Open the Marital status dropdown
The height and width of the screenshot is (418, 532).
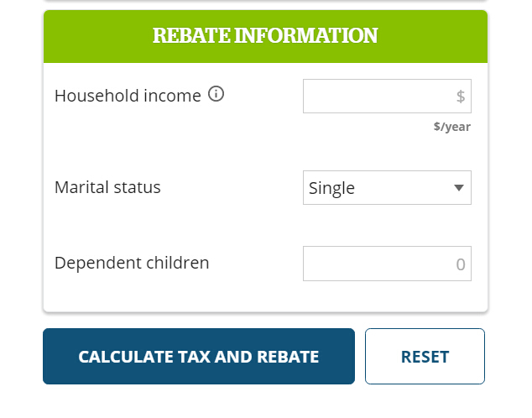[387, 188]
